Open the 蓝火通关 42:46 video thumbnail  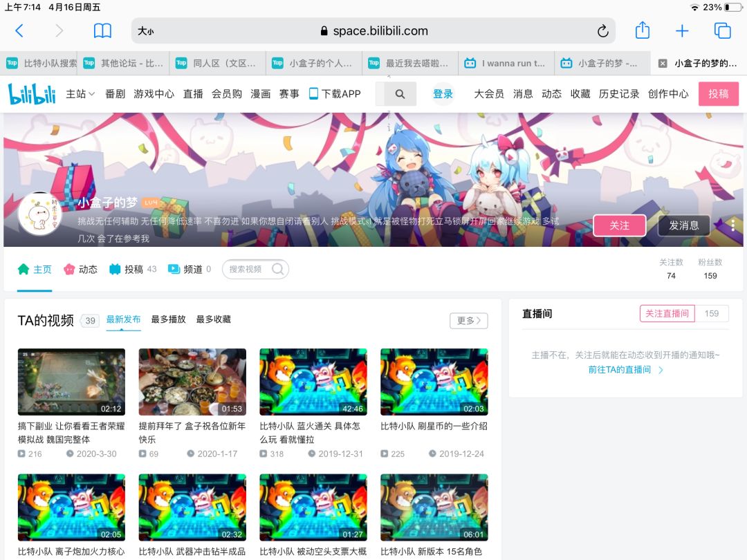pos(313,382)
